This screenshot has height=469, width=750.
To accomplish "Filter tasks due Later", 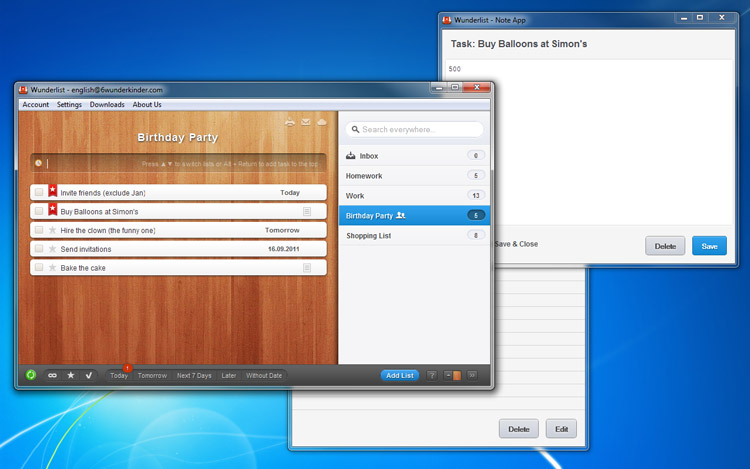I will (x=229, y=375).
